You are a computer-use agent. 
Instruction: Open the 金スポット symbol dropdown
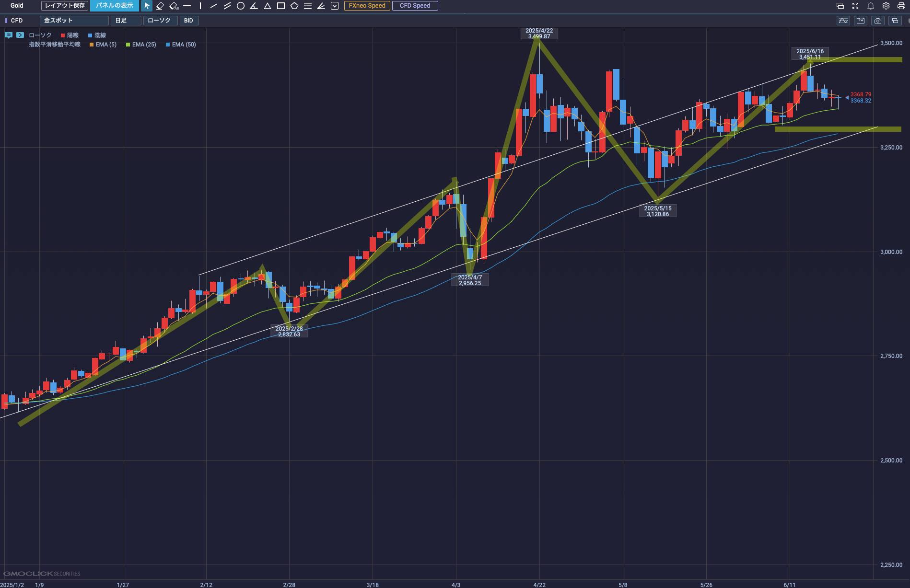pyautogui.click(x=74, y=21)
